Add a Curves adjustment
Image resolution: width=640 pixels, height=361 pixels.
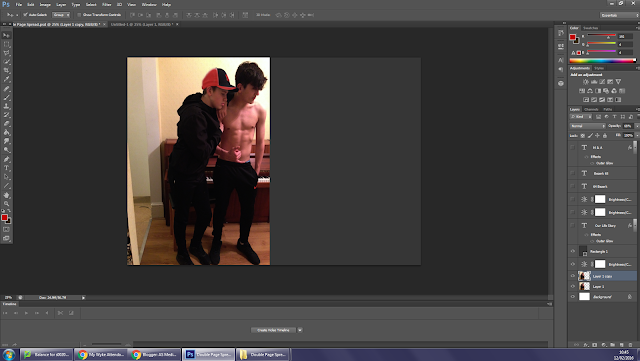(x=602, y=82)
